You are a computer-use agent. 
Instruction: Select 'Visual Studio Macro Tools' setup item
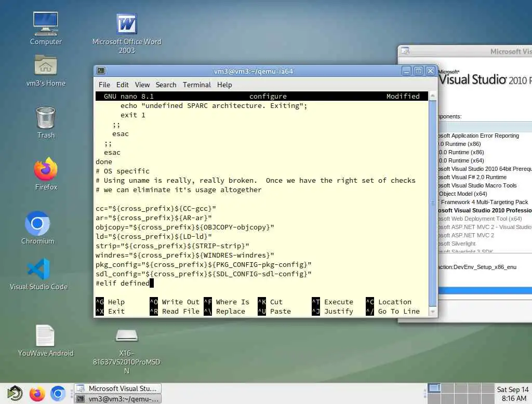coord(477,185)
